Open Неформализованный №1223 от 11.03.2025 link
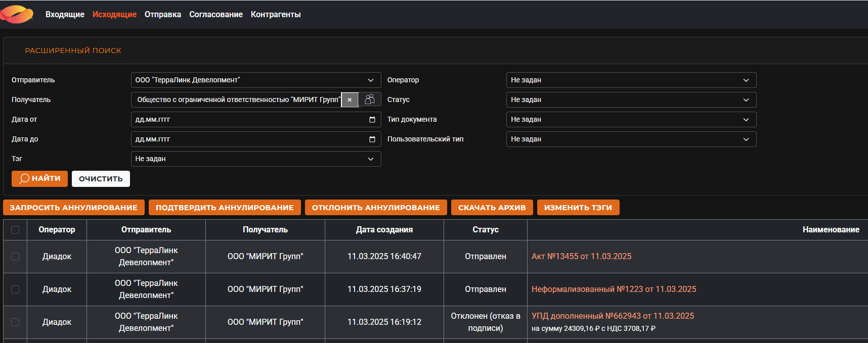The image size is (868, 343). click(614, 289)
